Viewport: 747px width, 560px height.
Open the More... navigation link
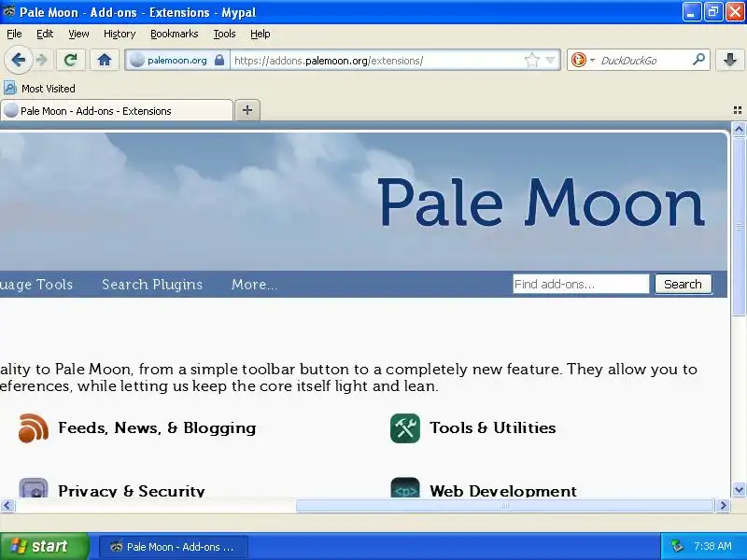254,285
